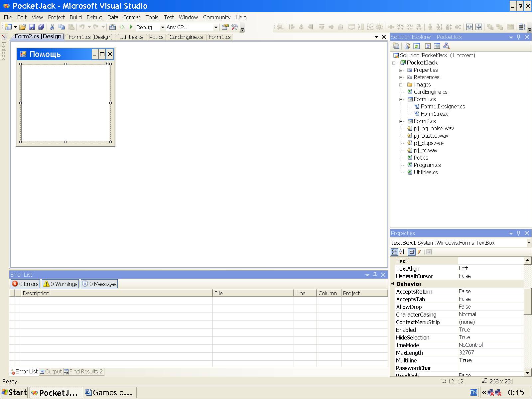Select Program.cs in Solution Explorer

click(x=427, y=165)
